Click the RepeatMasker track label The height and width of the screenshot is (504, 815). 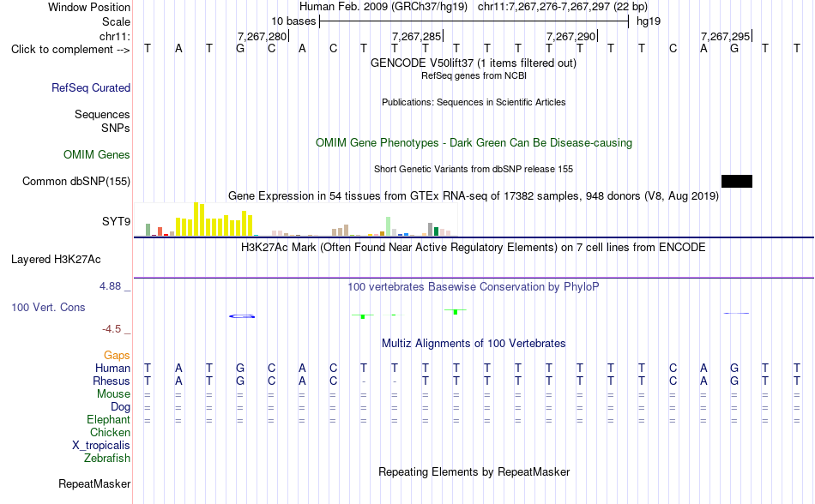tap(94, 483)
